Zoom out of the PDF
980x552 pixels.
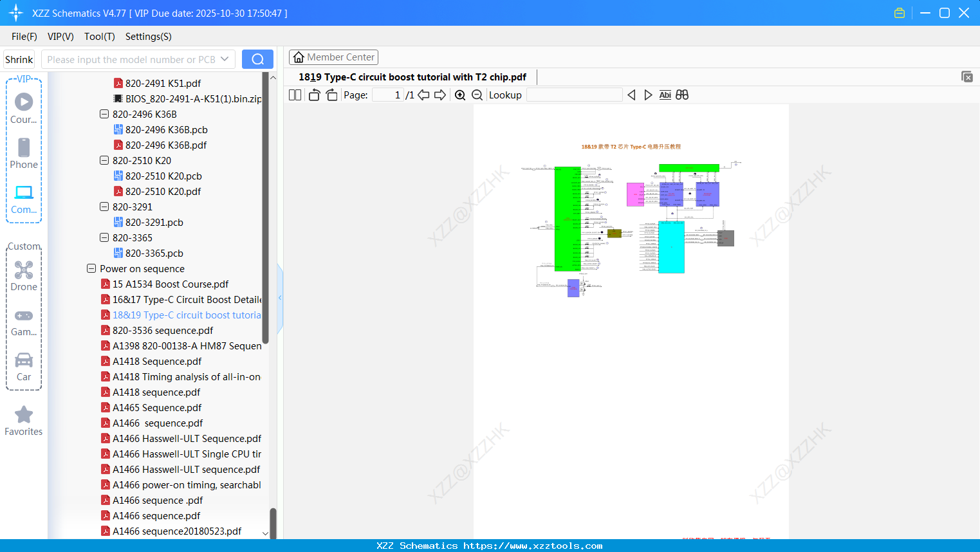click(x=477, y=95)
